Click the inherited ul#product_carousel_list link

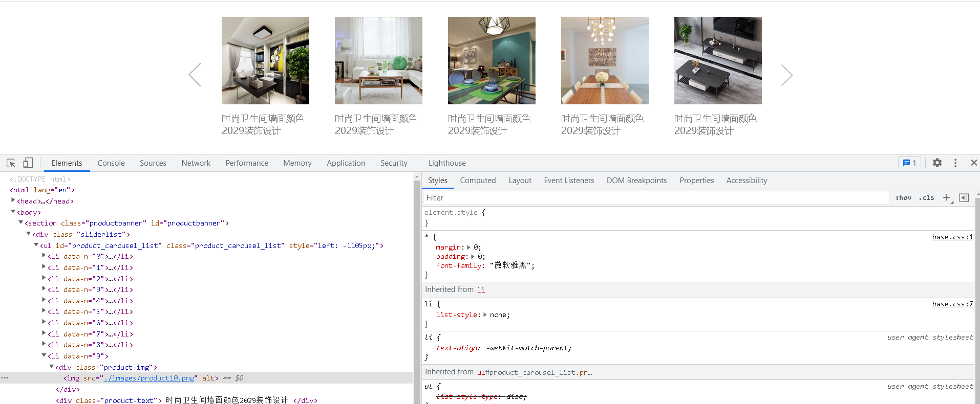(x=535, y=372)
